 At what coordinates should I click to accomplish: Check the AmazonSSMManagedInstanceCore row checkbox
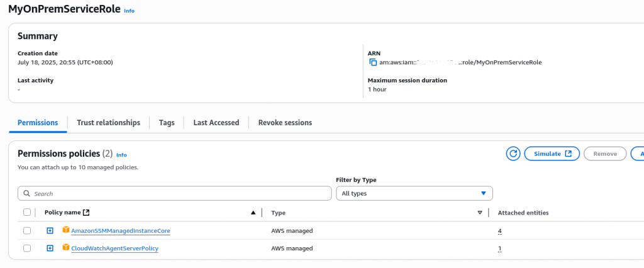[x=27, y=231]
